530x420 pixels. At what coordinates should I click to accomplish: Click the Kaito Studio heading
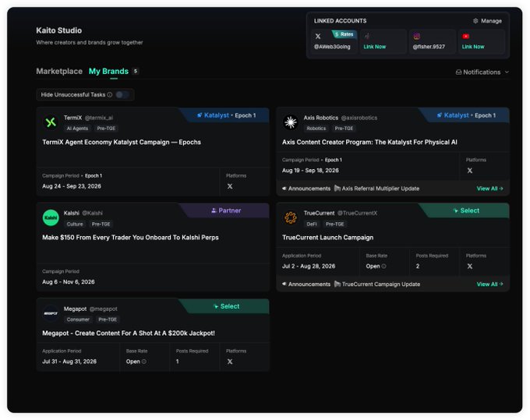click(58, 30)
